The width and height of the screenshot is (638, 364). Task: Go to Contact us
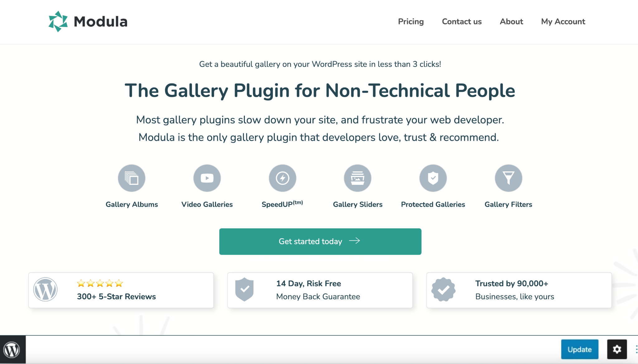tap(462, 21)
